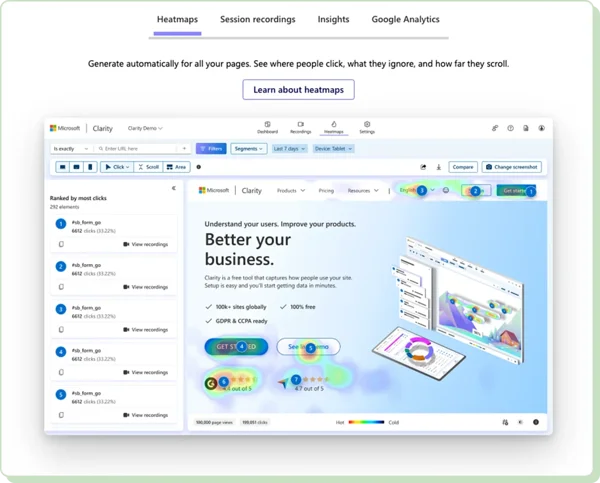600x483 pixels.
Task: Click the info dot next to Area
Action: tap(199, 167)
